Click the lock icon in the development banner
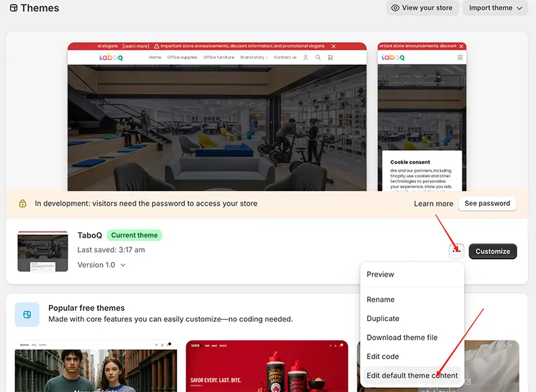The width and height of the screenshot is (536, 392). click(x=22, y=203)
